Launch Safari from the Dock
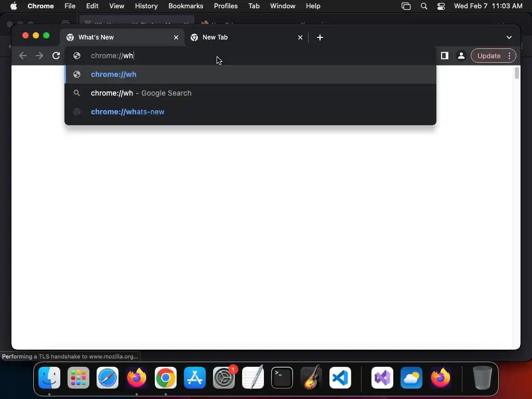This screenshot has width=532, height=399. coord(108,378)
